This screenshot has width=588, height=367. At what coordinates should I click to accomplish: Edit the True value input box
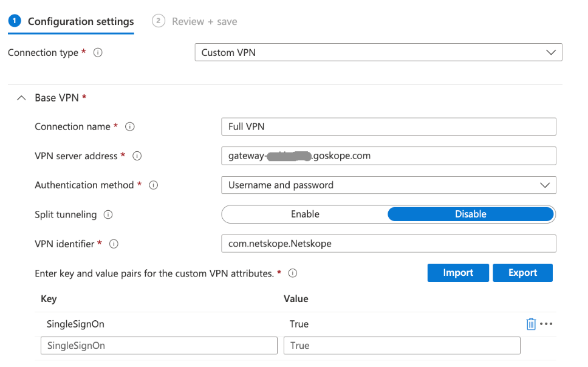(x=402, y=346)
